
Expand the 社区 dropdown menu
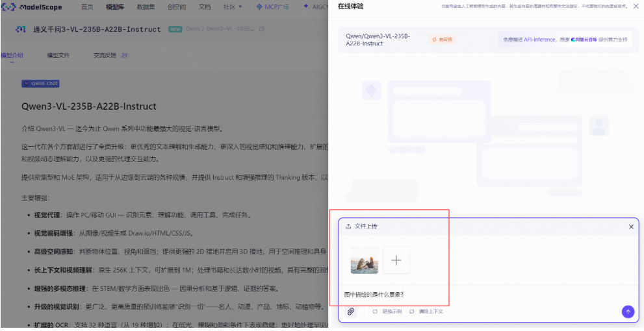(233, 7)
